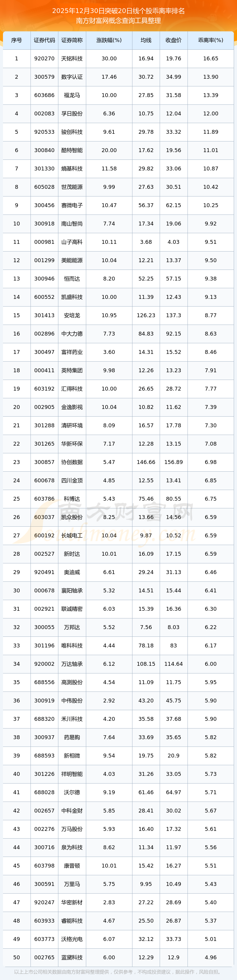Click stock name 美能能源
The image size is (237, 980).
tap(72, 260)
